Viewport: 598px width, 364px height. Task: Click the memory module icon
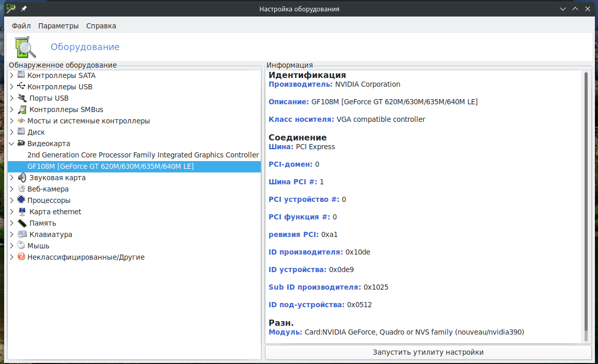pyautogui.click(x=22, y=223)
